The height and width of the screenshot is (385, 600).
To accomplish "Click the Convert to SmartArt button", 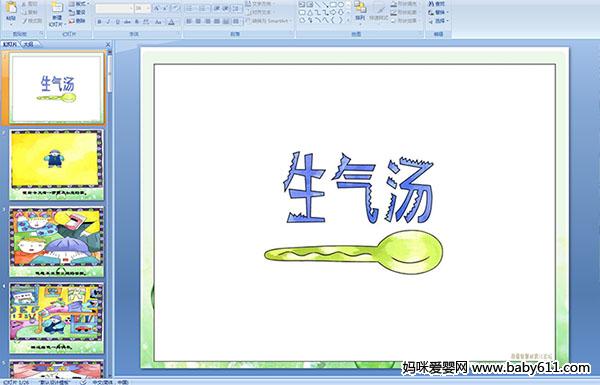I will pos(269,21).
